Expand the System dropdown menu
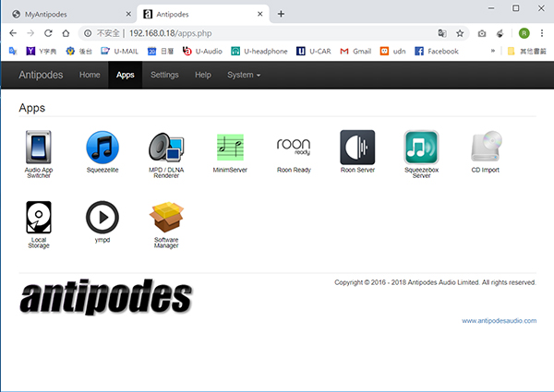This screenshot has width=554, height=392. pos(244,75)
